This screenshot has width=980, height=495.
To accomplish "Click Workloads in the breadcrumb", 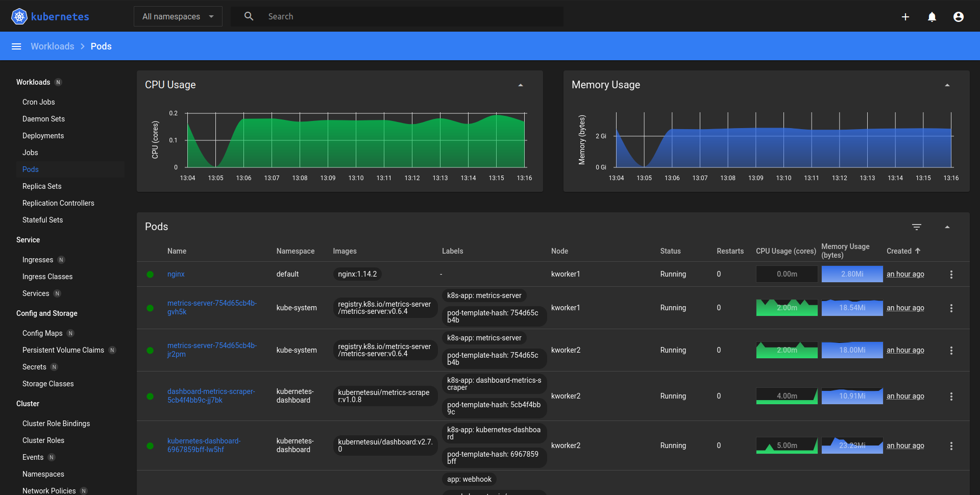I will (52, 46).
